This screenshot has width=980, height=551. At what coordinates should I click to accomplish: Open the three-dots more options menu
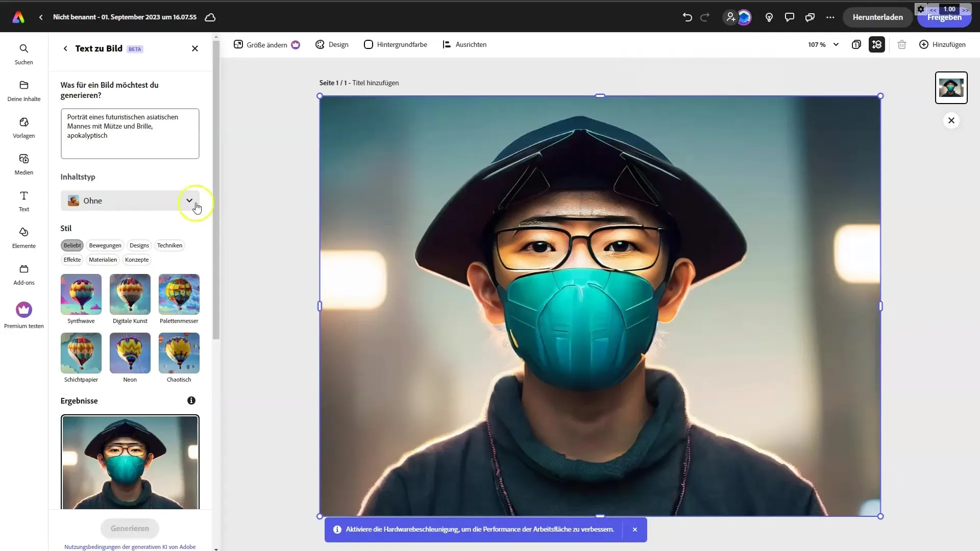830,17
